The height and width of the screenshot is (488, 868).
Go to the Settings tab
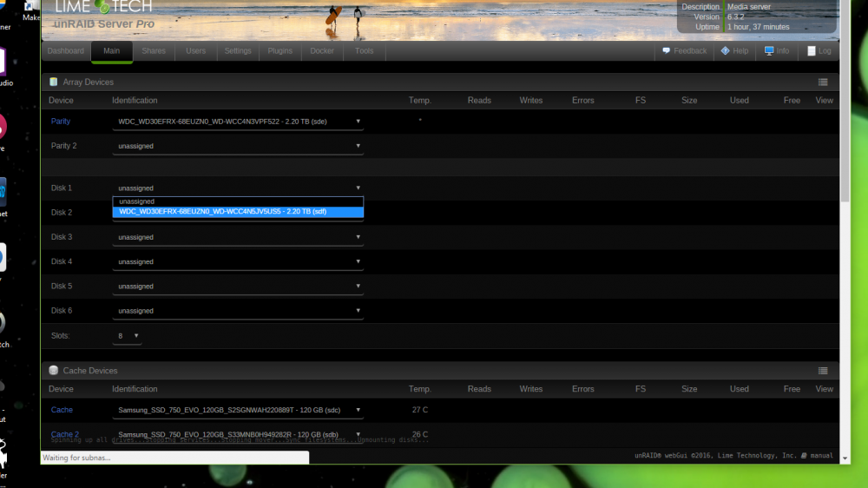[x=238, y=51]
